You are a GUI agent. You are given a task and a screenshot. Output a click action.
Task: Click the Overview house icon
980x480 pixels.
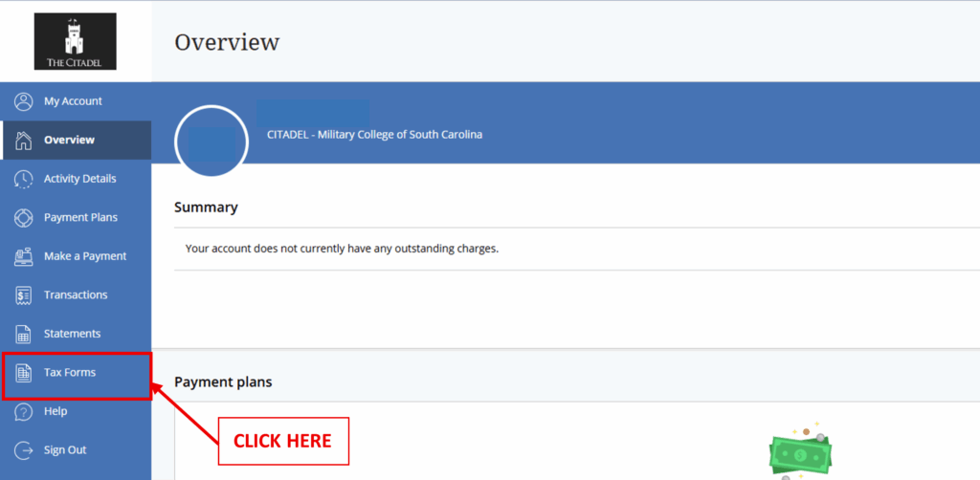click(24, 141)
